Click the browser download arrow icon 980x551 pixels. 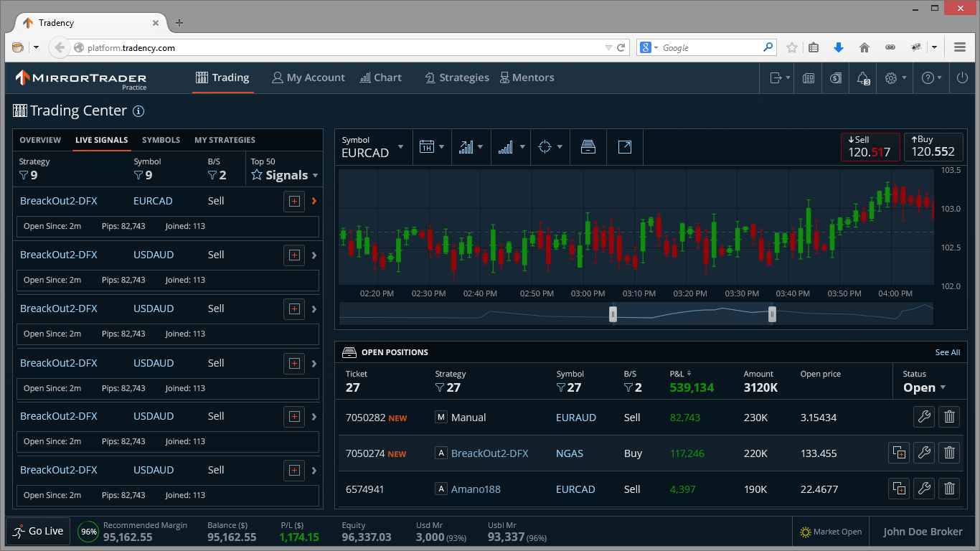point(839,47)
